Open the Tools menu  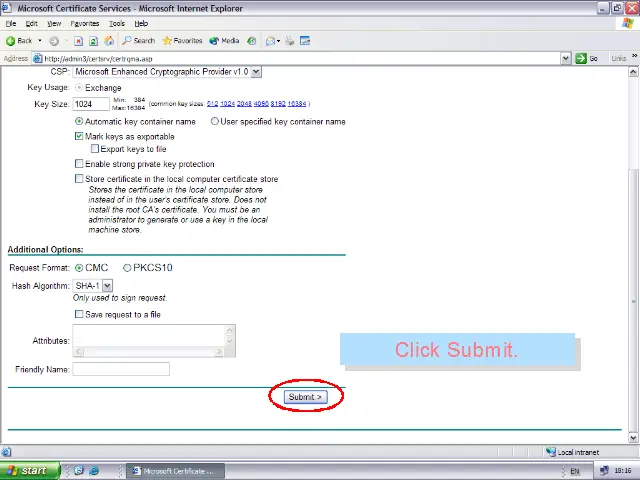click(117, 24)
